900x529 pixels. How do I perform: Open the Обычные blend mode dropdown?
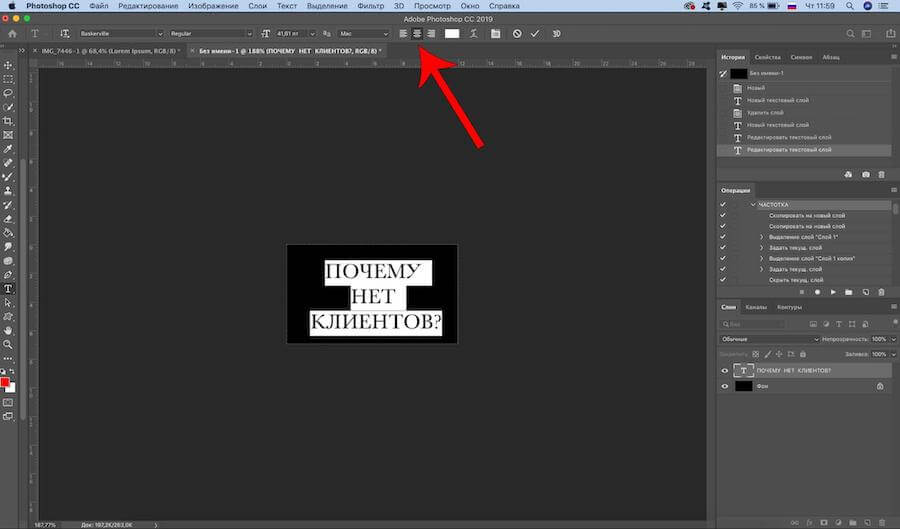(x=770, y=339)
